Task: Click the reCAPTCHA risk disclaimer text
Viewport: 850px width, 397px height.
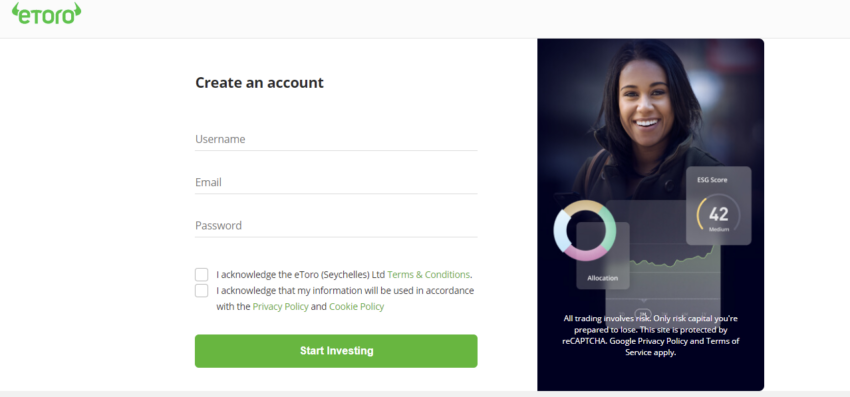Action: click(x=651, y=335)
